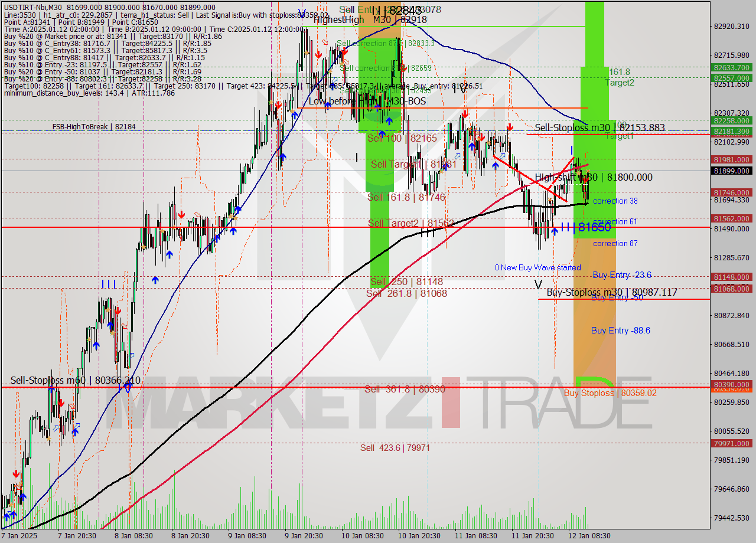Select the Low before High M30-BOS label
This screenshot has height=543, width=756.
369,102
